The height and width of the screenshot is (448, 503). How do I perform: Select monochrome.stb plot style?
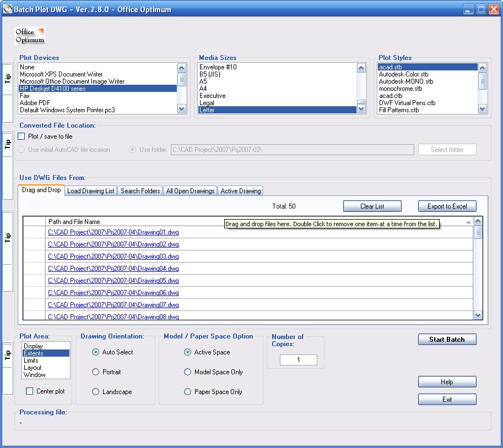(428, 89)
